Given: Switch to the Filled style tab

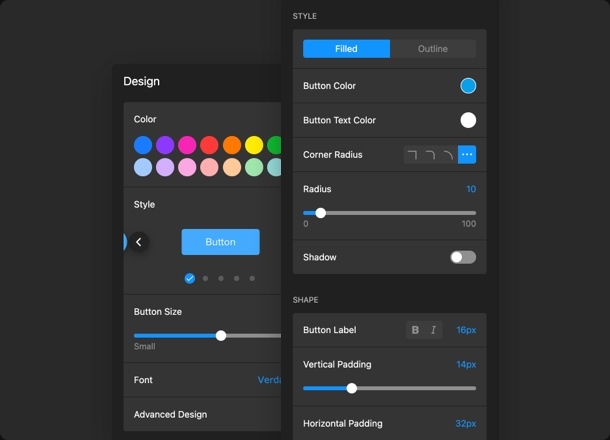Looking at the screenshot, I should click(346, 49).
